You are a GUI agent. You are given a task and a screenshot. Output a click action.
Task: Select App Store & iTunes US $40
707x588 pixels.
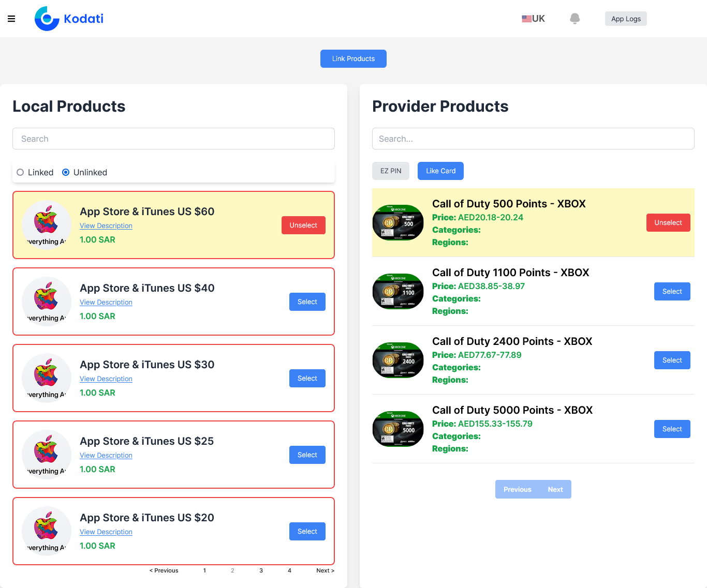[x=307, y=301]
